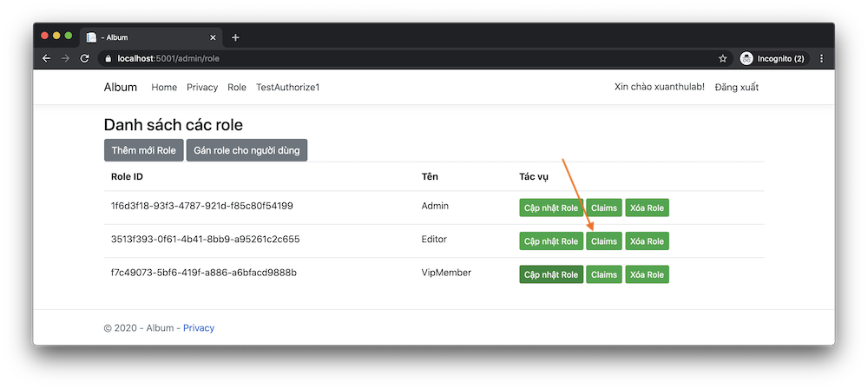Click 'Cập nhật Role' for the Editor role
Screen dimensions: 868x389
(x=551, y=241)
